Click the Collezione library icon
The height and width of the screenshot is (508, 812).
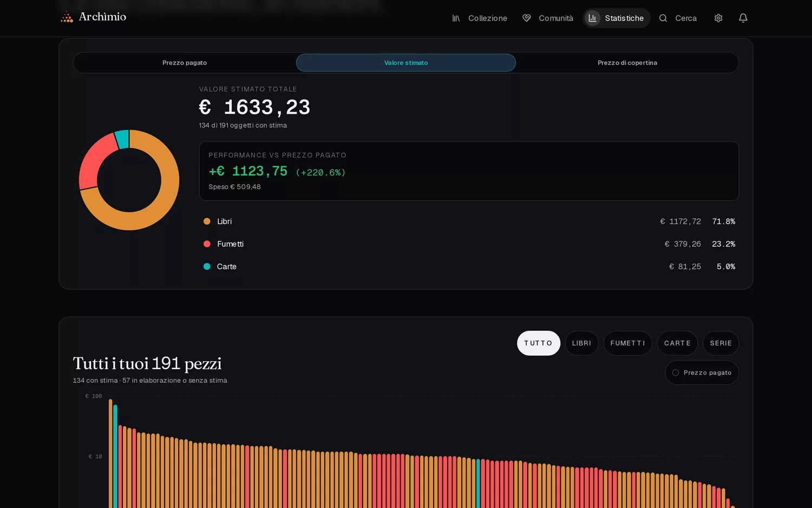click(x=456, y=18)
